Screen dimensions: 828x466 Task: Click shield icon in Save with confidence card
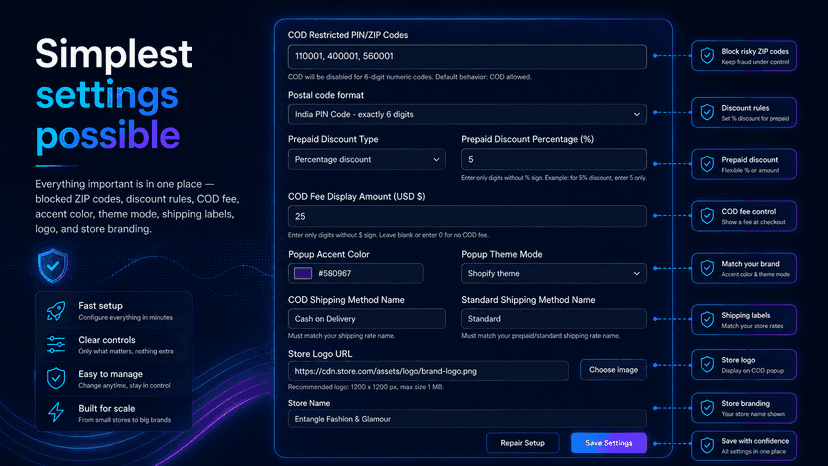point(707,445)
